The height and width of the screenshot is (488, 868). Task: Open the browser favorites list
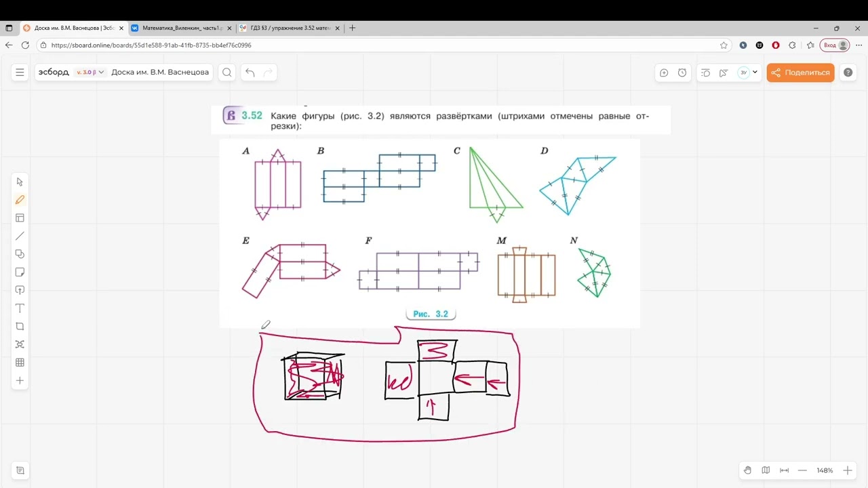click(x=810, y=45)
